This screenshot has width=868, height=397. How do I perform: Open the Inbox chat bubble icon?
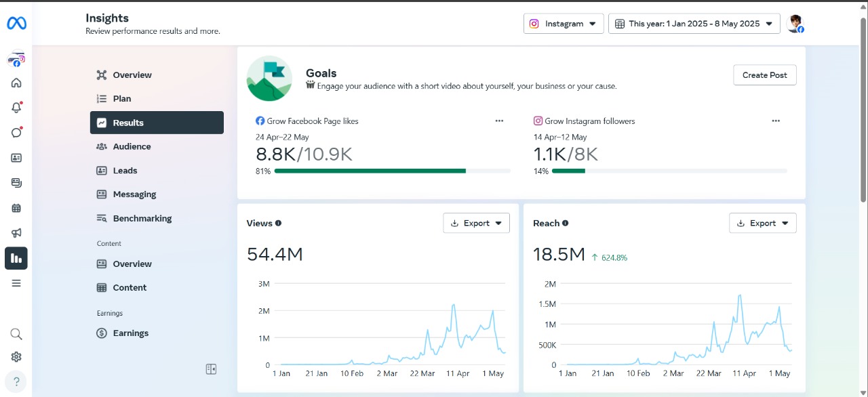coord(16,133)
